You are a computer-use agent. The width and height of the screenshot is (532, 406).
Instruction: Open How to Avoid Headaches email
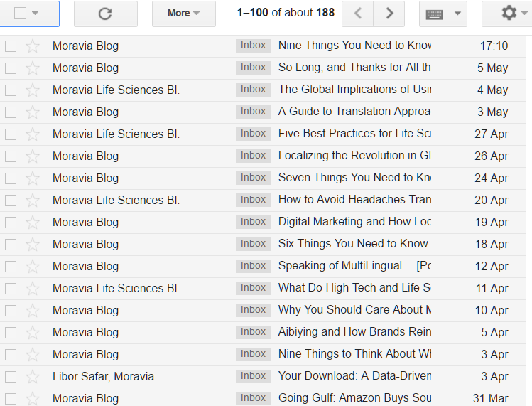[x=354, y=200]
